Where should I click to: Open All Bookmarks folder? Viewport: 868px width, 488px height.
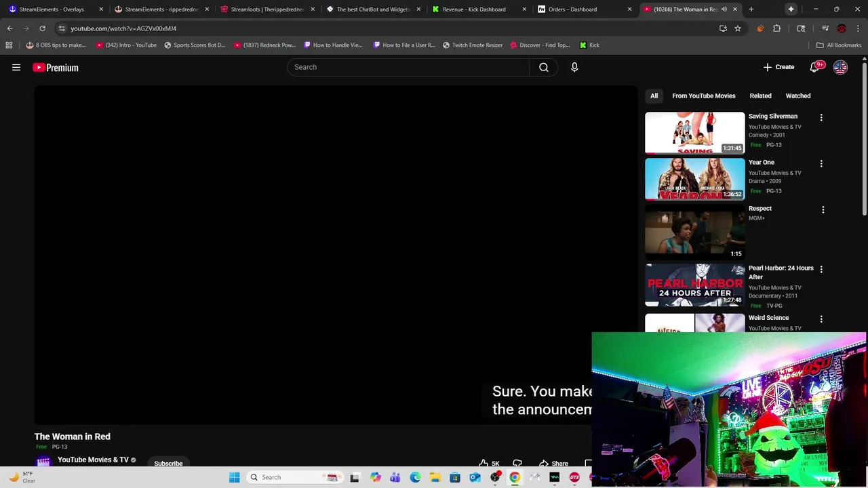pos(839,45)
